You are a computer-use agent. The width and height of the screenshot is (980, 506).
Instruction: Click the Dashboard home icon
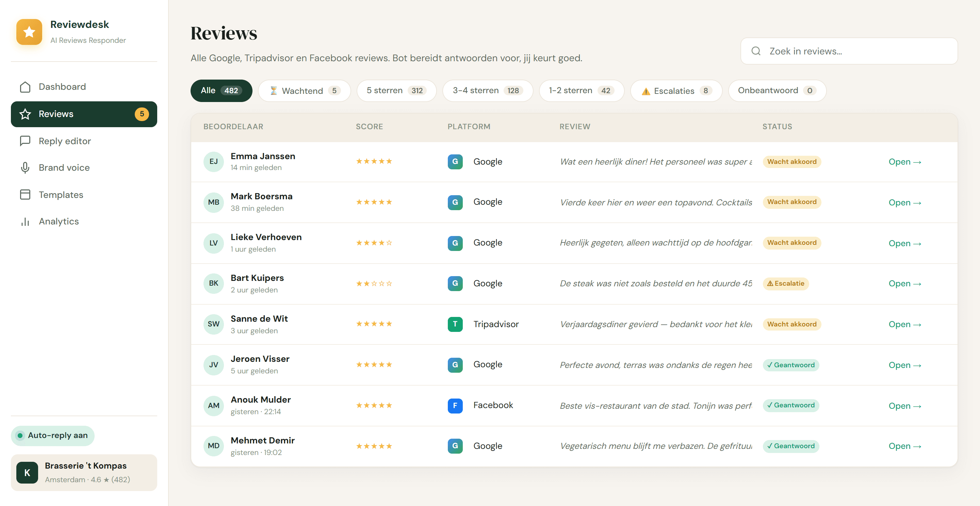[x=25, y=87]
